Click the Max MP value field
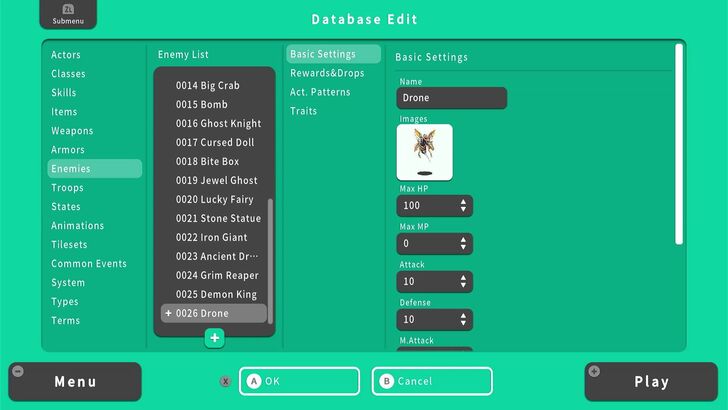 pos(435,244)
